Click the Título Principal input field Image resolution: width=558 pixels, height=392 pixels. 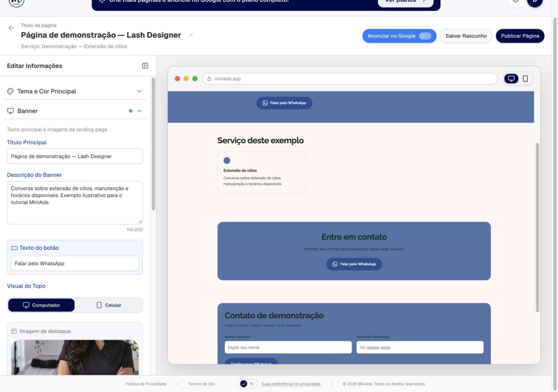click(x=75, y=156)
